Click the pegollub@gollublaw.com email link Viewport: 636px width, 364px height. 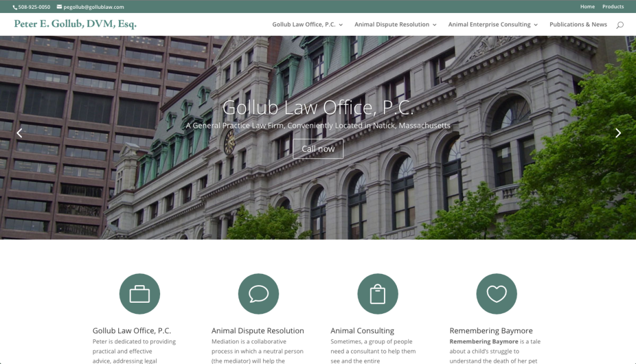94,7
